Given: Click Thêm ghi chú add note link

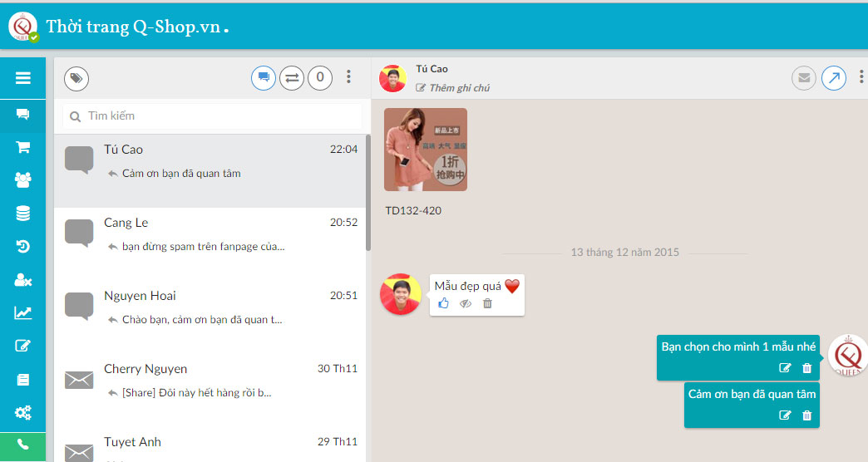Looking at the screenshot, I should [453, 88].
